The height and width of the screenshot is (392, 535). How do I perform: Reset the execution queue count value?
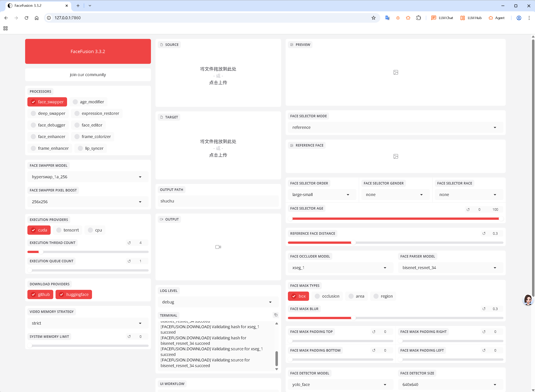tap(129, 261)
